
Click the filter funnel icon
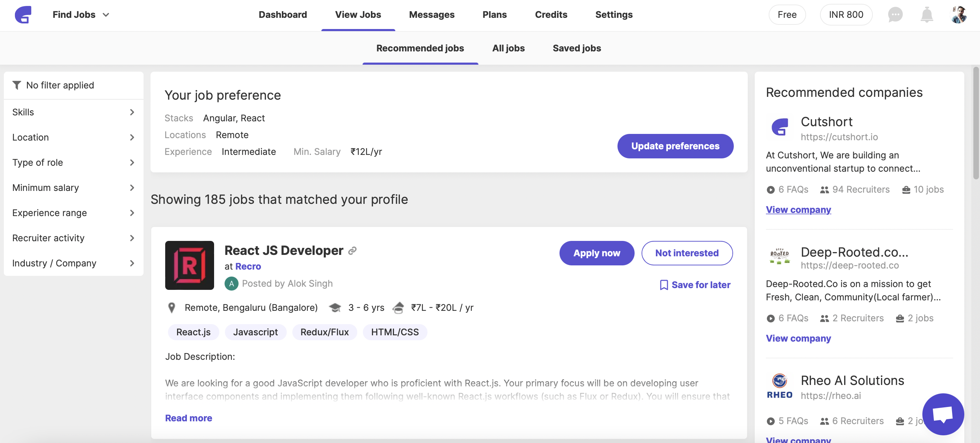(16, 85)
